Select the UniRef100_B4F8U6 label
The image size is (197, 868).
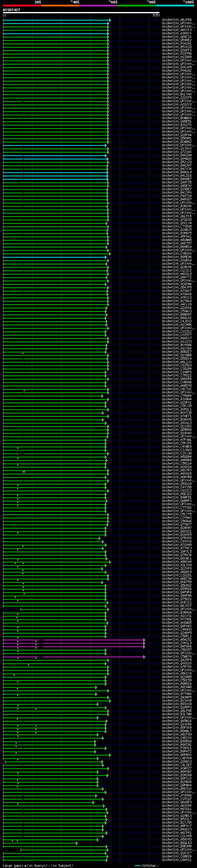[177, 646]
